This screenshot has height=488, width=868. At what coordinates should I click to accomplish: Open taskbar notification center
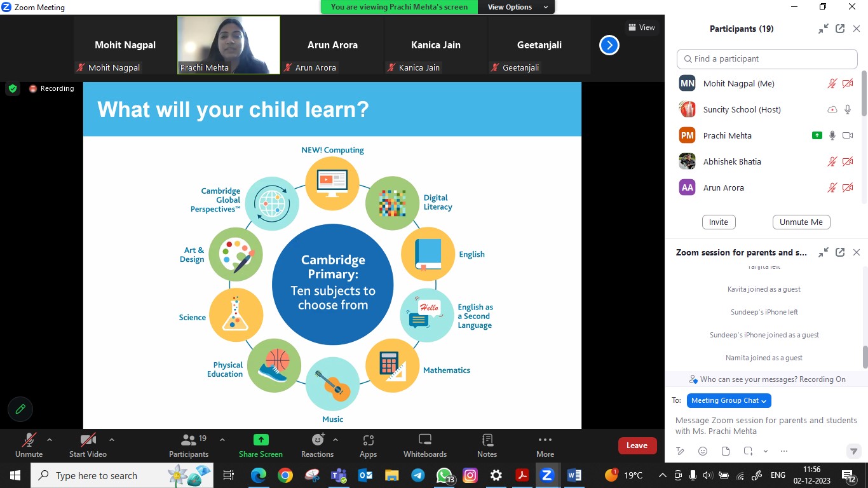850,475
